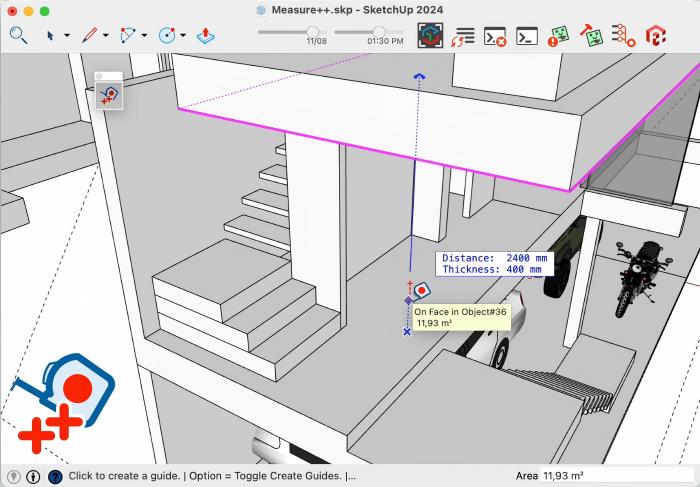Click the red node tree icon
The image size is (700, 487).
click(x=623, y=36)
